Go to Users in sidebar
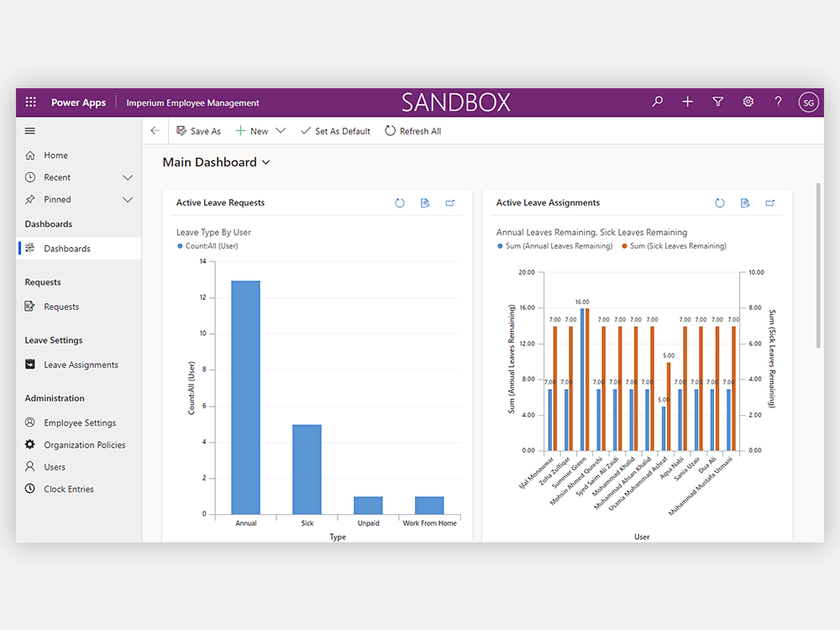This screenshot has width=840, height=630. pyautogui.click(x=79, y=467)
